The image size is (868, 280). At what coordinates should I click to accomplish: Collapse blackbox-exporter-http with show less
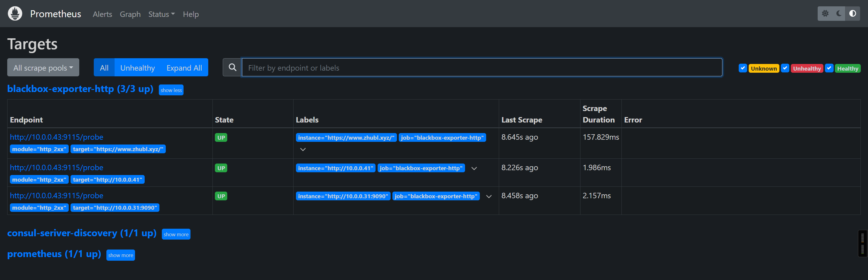click(171, 90)
